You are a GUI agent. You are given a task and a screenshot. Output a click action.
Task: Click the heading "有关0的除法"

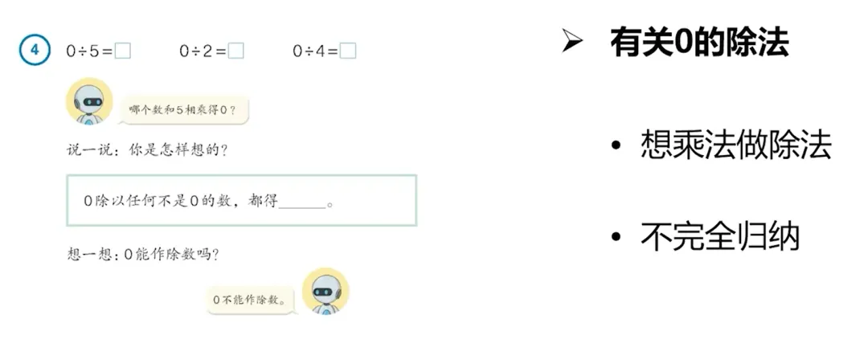[x=698, y=43]
